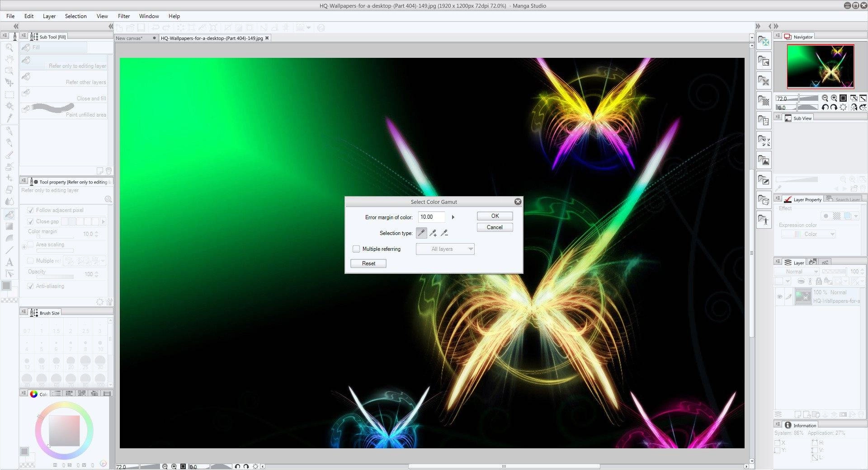Image resolution: width=868 pixels, height=470 pixels.
Task: Expand the Close gap arrow
Action: pyautogui.click(x=104, y=221)
